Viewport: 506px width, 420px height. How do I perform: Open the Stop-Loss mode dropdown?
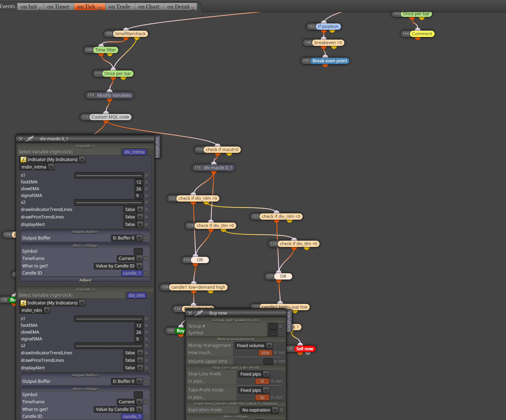click(x=266, y=374)
